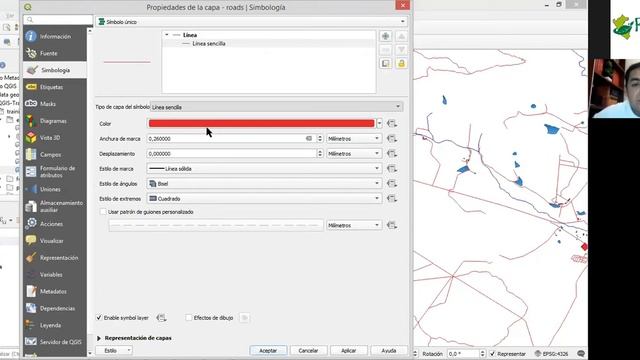Click data-defined override for Estilo de ángulos
This screenshot has width=640, height=360.
(x=392, y=184)
